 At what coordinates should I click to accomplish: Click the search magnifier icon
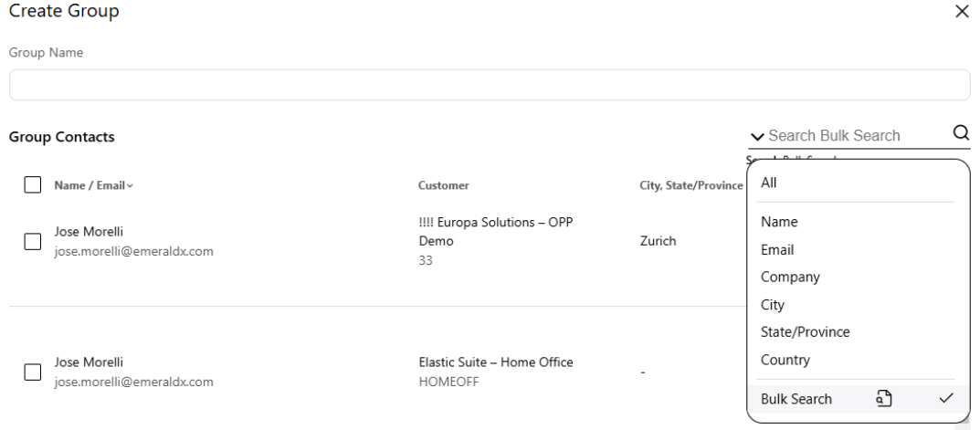(961, 133)
